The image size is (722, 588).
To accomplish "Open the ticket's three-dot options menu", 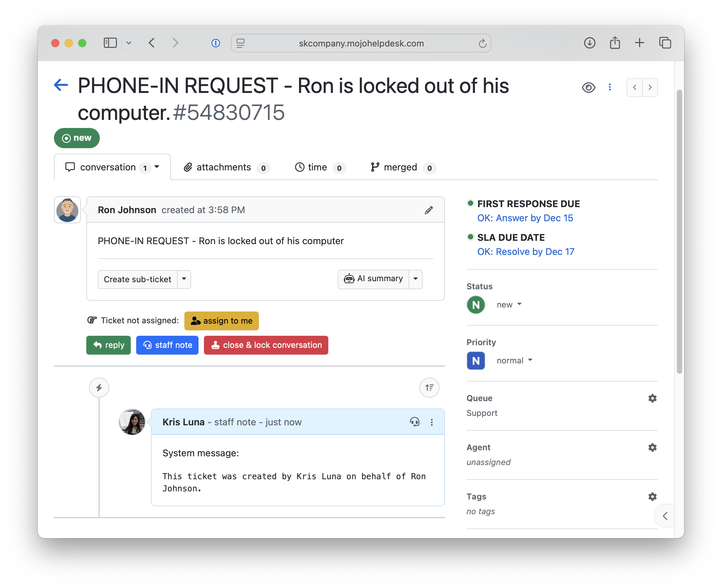I will pos(610,87).
